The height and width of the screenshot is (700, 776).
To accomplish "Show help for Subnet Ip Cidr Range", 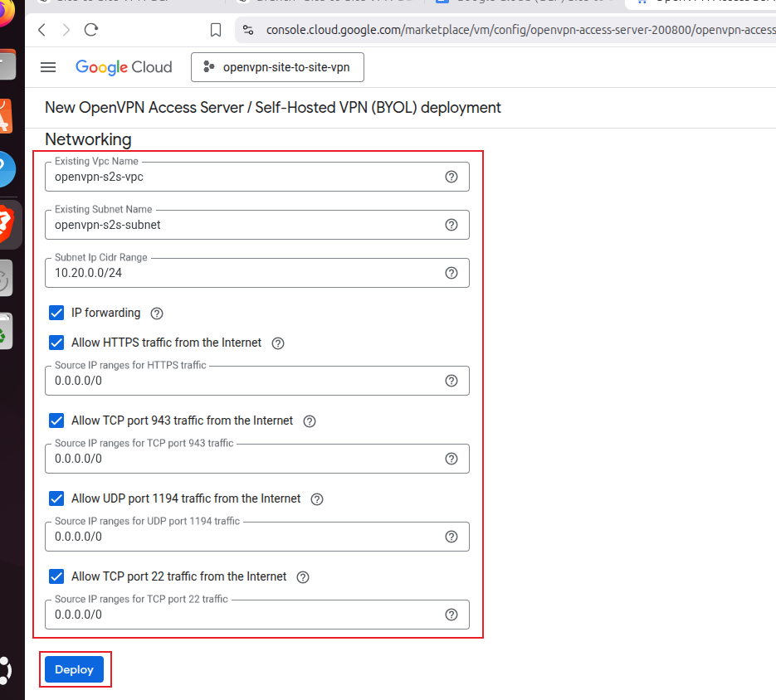I will 451,273.
